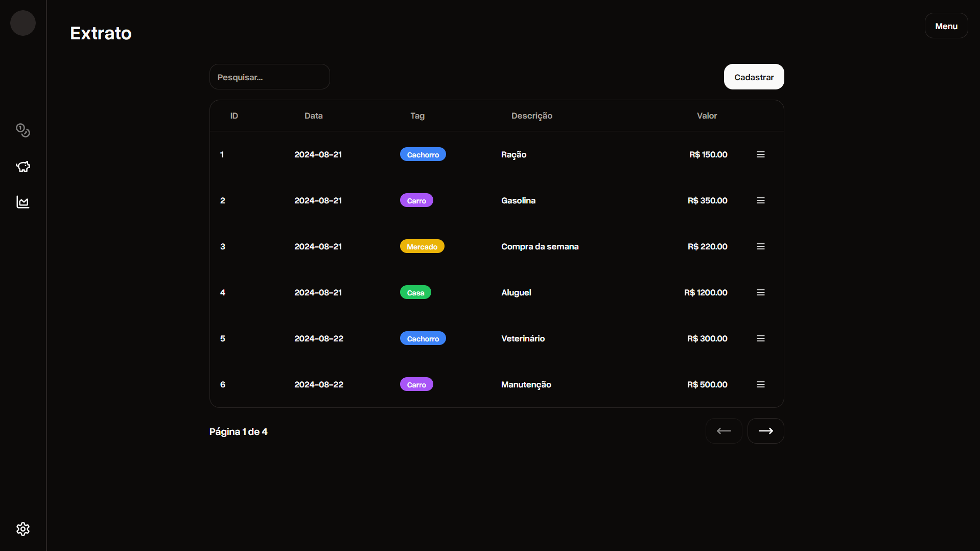
Task: Open the chart analytics sidebar icon
Action: pos(23,202)
